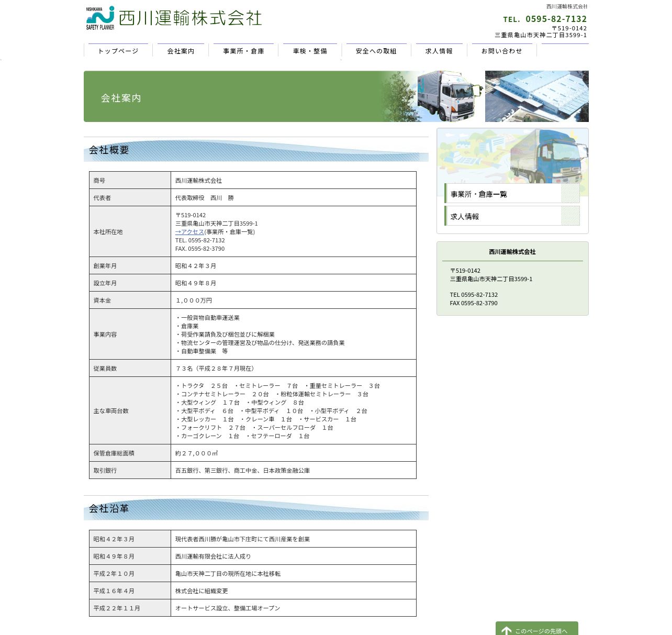Click sidebar FAX 0595-82-3790 text
Viewport: 672px width, 635px height.
pos(474,303)
